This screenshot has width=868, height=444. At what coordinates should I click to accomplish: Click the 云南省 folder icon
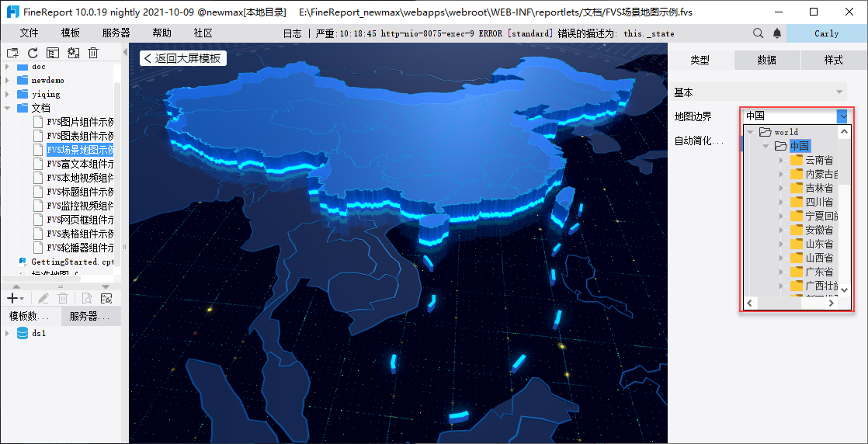point(797,160)
